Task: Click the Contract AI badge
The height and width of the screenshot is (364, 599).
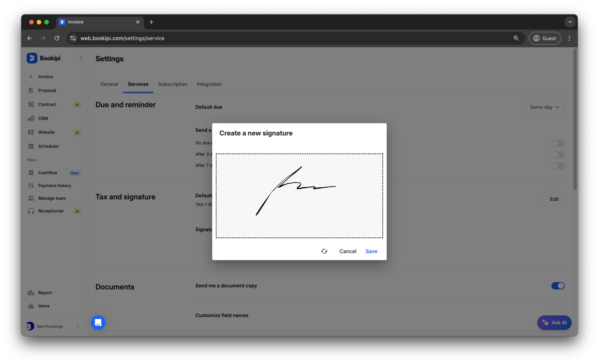Action: (x=77, y=105)
